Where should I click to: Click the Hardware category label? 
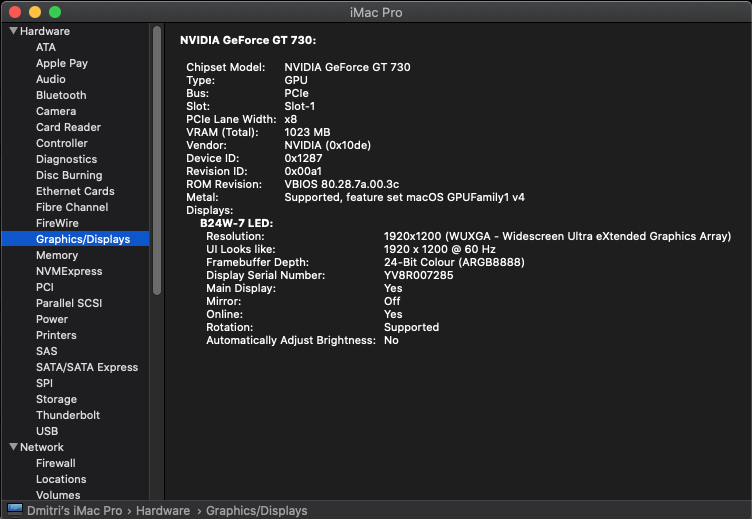pos(45,31)
